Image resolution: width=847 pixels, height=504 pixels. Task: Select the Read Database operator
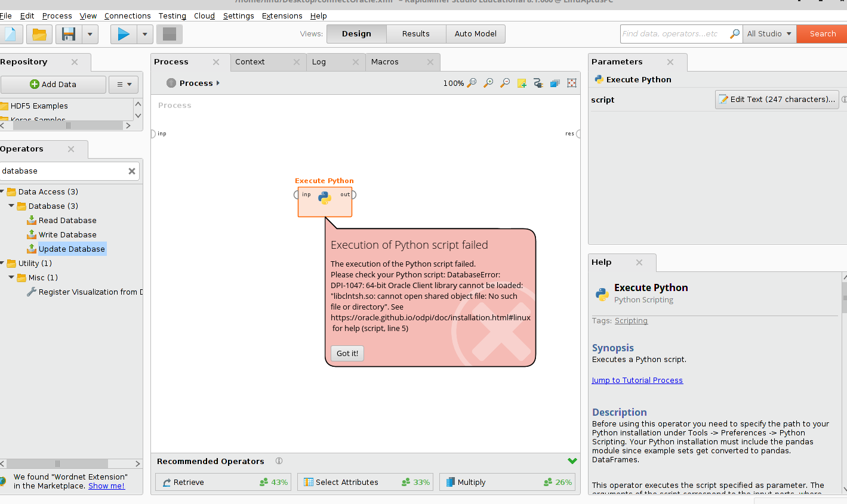click(x=61, y=220)
